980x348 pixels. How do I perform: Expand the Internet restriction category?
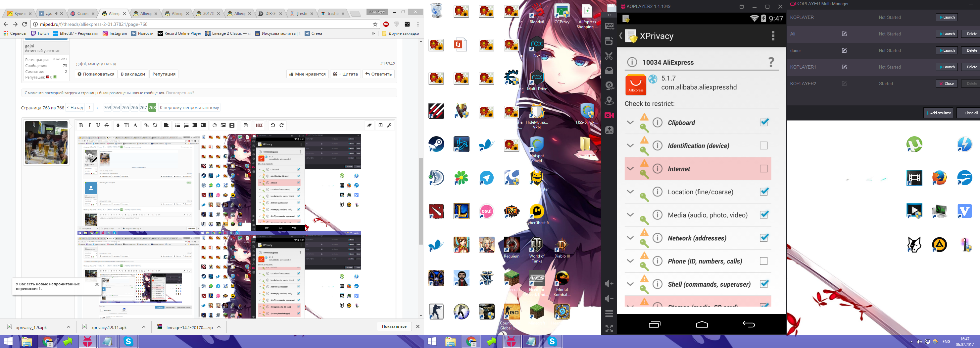point(630,169)
